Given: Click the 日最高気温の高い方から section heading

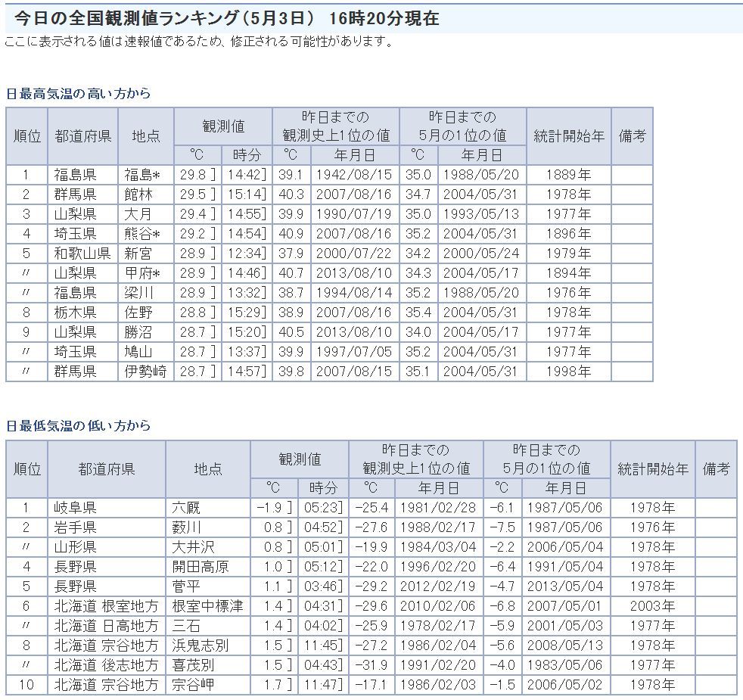Looking at the screenshot, I should [78, 94].
